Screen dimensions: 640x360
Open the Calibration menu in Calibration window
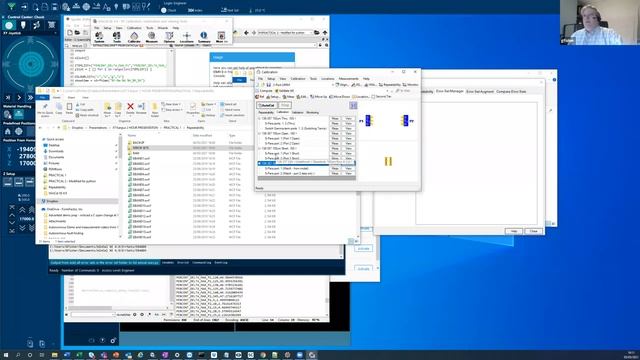tap(298, 79)
